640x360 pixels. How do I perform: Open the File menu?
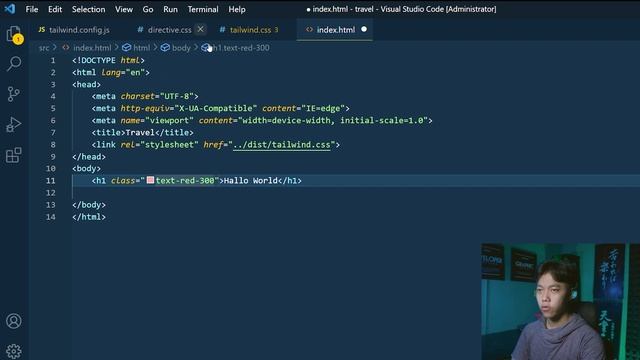(x=31, y=9)
